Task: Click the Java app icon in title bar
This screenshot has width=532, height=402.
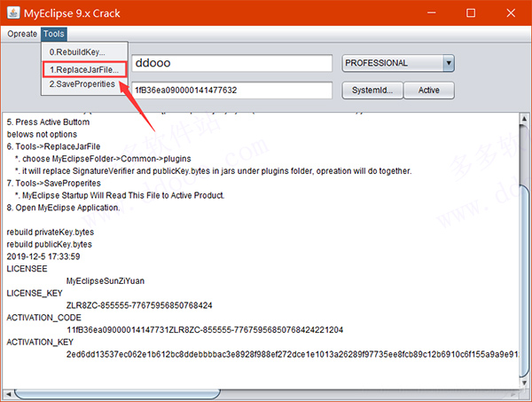Action: pyautogui.click(x=13, y=13)
